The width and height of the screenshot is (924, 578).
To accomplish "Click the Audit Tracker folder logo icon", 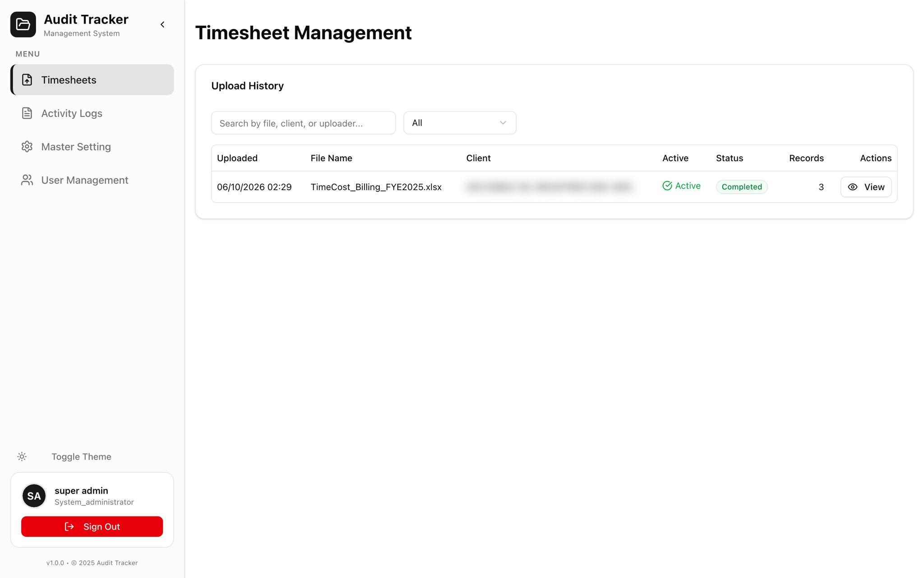I will (x=23, y=24).
